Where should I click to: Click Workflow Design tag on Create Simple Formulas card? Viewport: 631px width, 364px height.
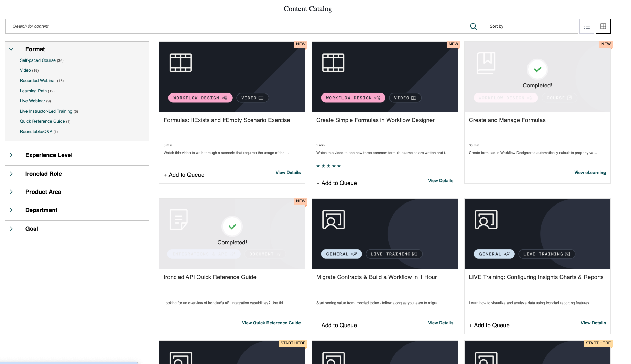tap(353, 98)
